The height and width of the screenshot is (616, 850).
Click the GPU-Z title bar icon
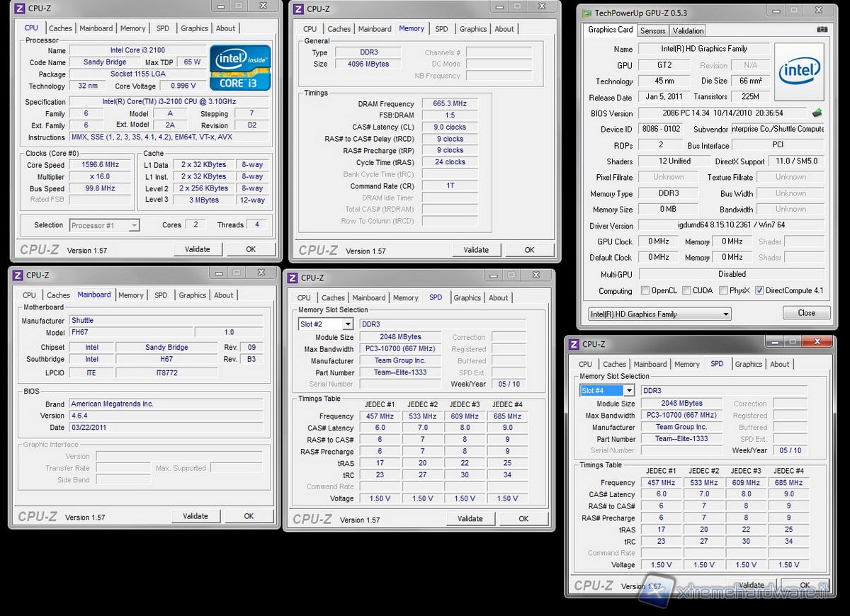[x=586, y=13]
